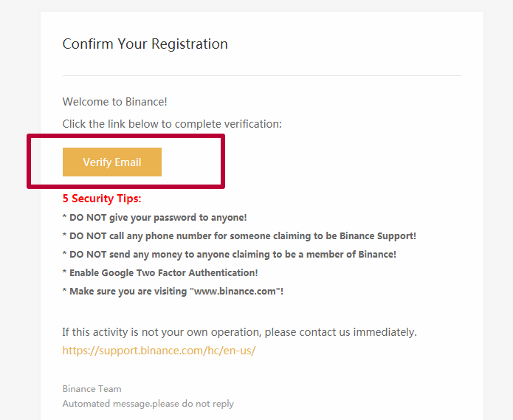Click the Welcome to Binance! text
513x420 pixels.
115,102
